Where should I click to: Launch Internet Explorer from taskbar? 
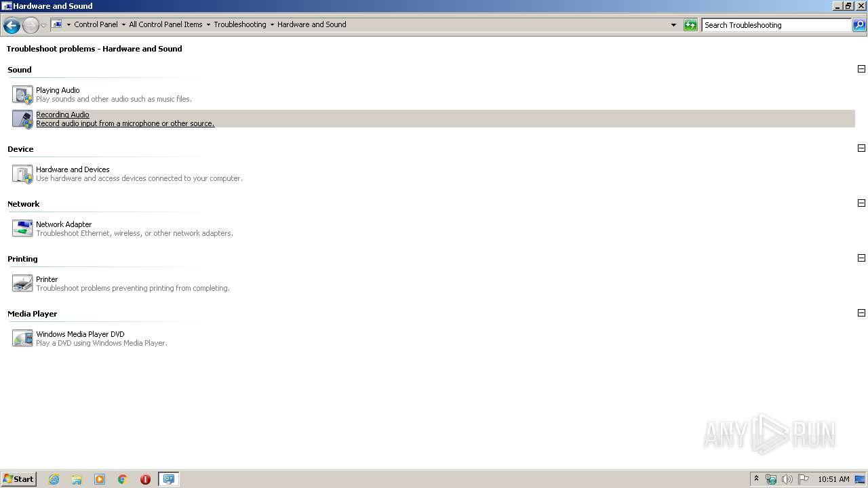coord(54,479)
